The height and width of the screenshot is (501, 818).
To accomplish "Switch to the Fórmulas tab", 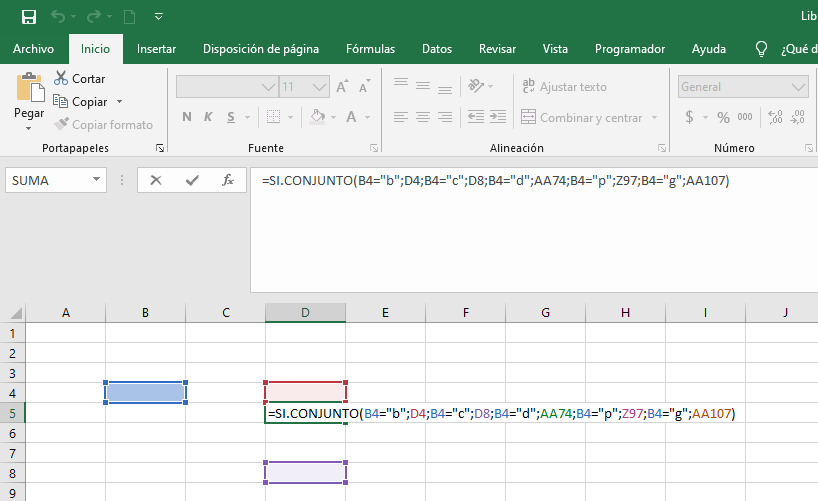I will pos(370,49).
